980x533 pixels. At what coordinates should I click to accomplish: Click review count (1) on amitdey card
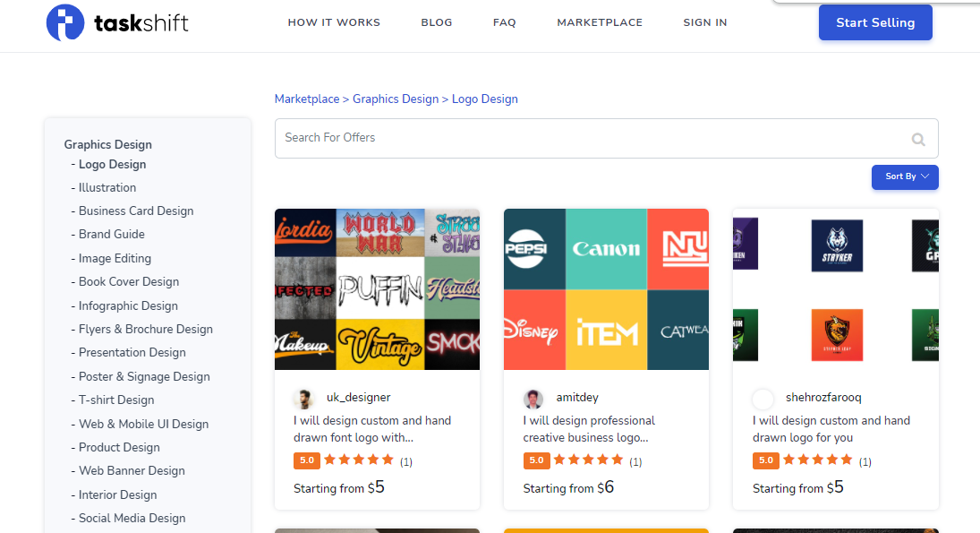tap(635, 461)
